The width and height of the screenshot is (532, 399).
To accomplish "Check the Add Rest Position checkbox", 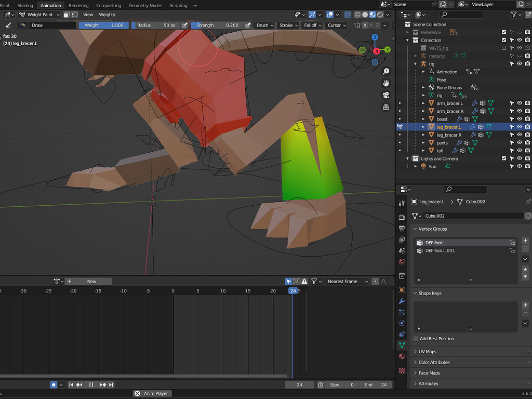I will pyautogui.click(x=416, y=338).
